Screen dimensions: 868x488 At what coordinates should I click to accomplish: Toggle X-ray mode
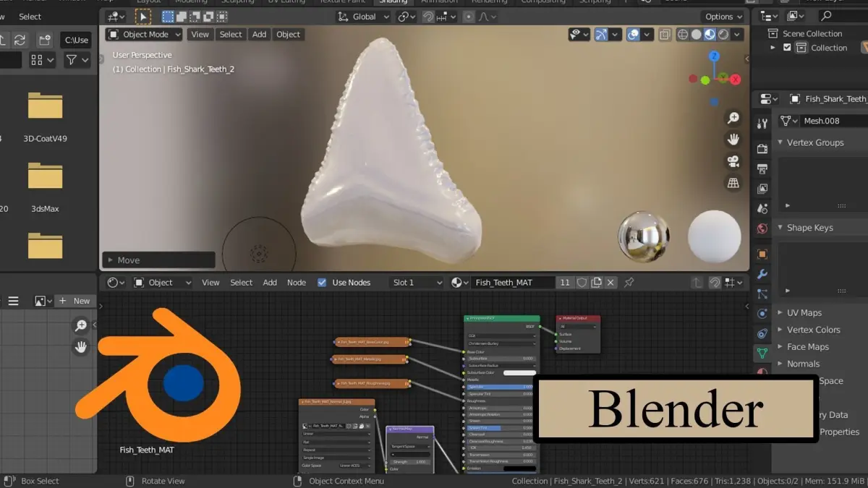point(665,34)
